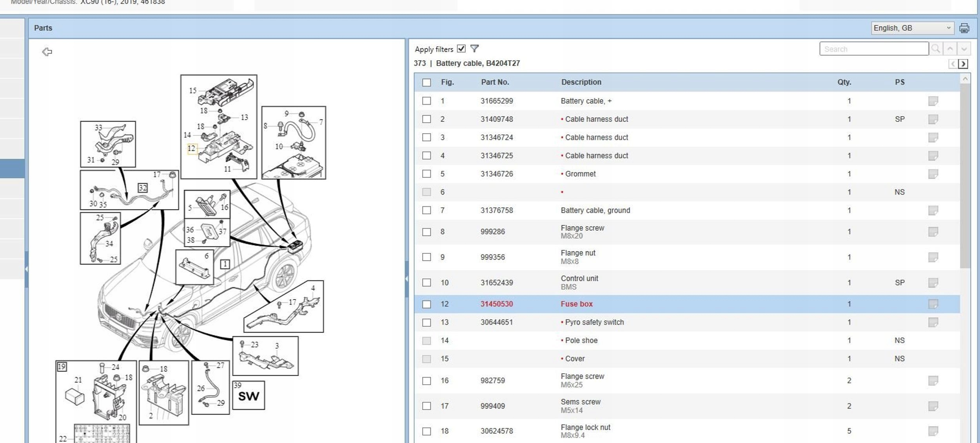Open the filter funnel icon
980x443 pixels.
(x=474, y=49)
